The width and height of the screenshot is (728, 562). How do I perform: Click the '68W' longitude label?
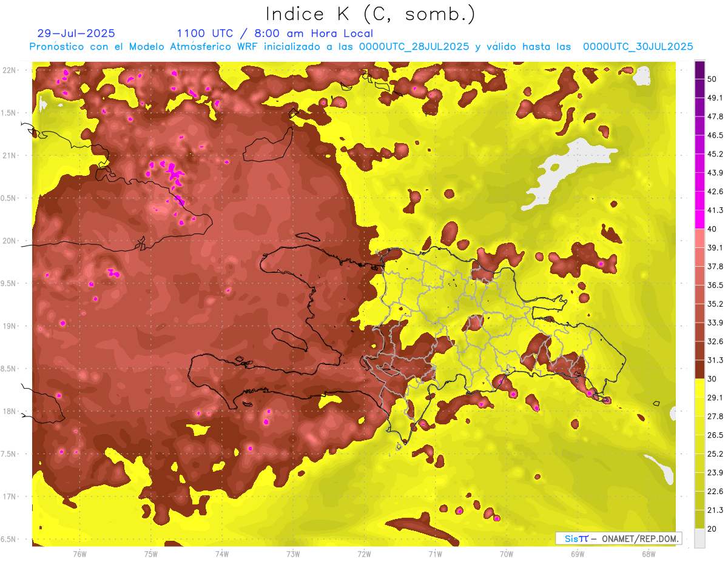[x=649, y=554]
